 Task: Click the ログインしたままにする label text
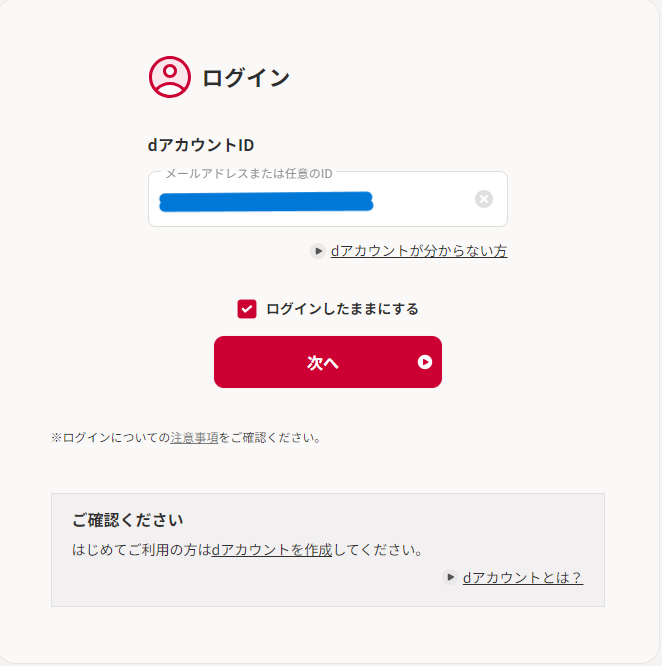[x=342, y=309]
